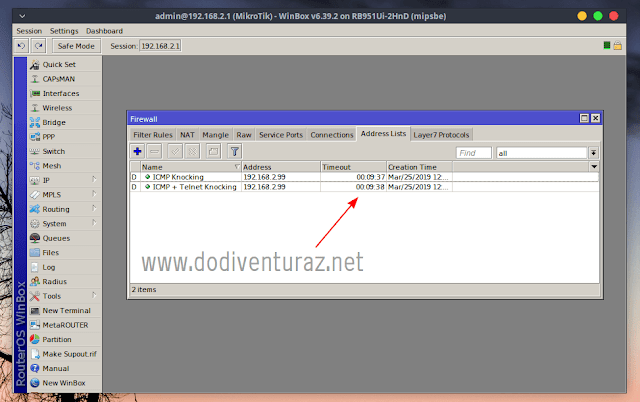Maximize the Firewall window
The width and height of the screenshot is (640, 402).
tap(584, 118)
